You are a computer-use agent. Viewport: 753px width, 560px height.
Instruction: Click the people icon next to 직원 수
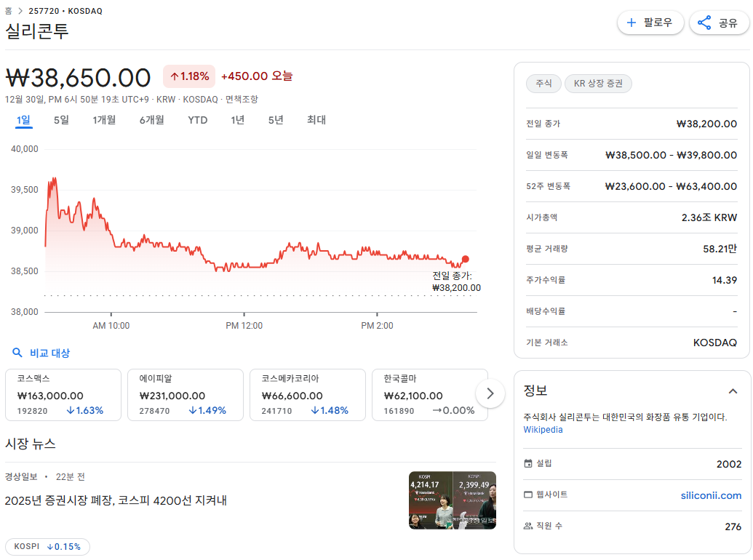pos(527,526)
